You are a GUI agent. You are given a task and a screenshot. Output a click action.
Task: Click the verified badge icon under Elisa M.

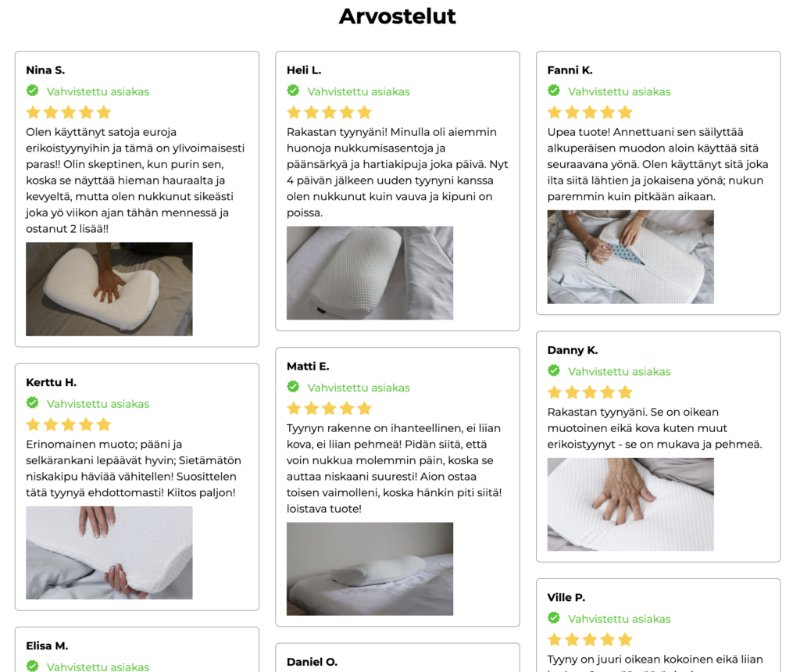(33, 666)
